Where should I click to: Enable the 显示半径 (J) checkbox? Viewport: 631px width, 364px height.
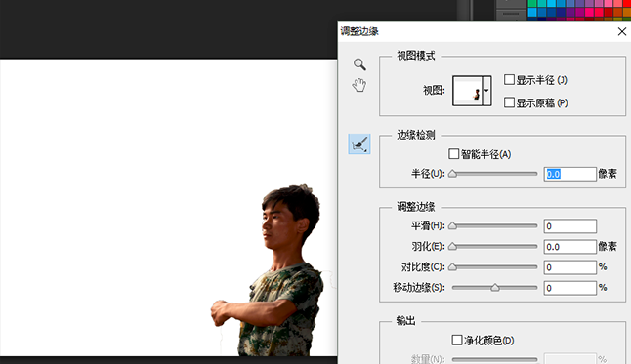click(509, 80)
